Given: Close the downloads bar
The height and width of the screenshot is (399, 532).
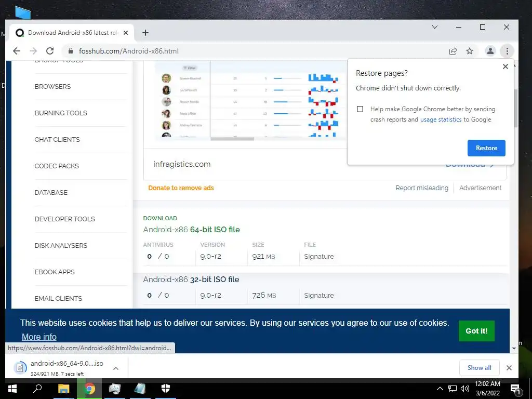Looking at the screenshot, I should coord(509,367).
